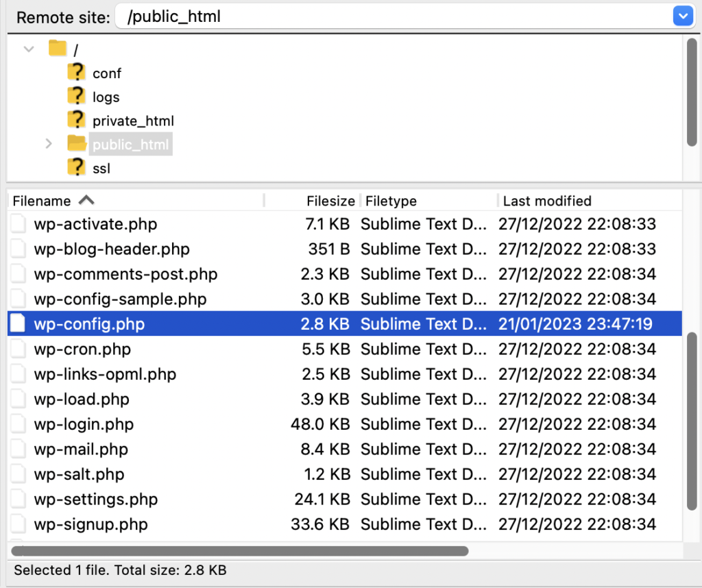This screenshot has width=702, height=588.
Task: Click the 351 B filesize cell
Action: 329,249
